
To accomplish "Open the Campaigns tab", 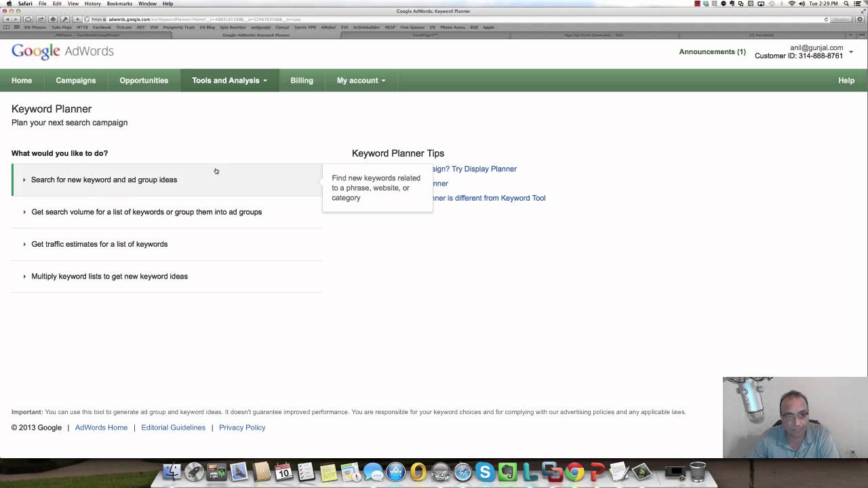I will 76,80.
